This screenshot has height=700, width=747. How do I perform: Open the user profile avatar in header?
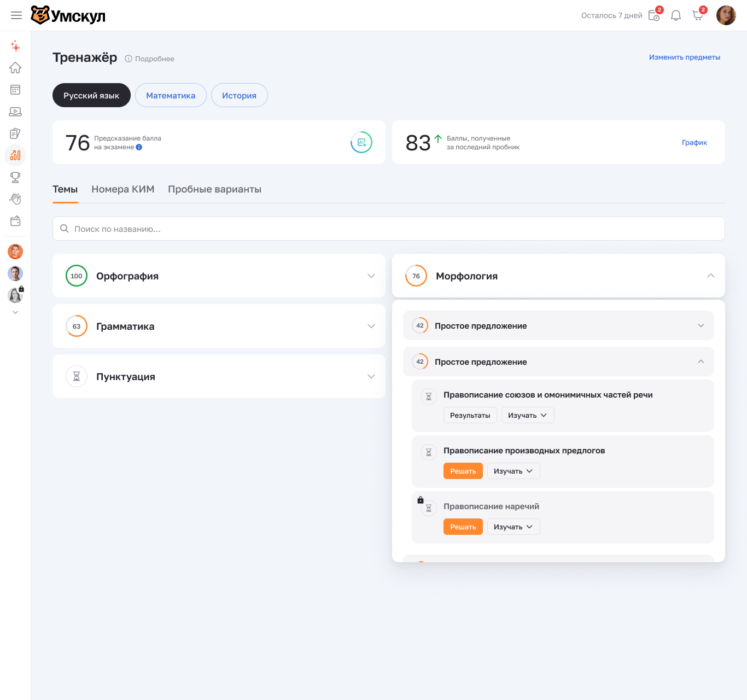(x=726, y=15)
